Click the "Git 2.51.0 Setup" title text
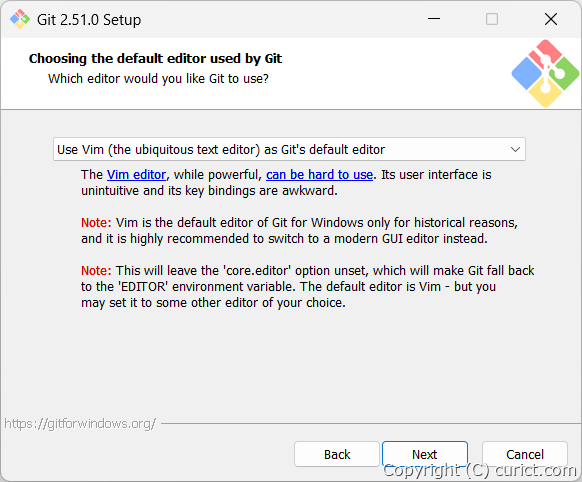 pos(89,20)
